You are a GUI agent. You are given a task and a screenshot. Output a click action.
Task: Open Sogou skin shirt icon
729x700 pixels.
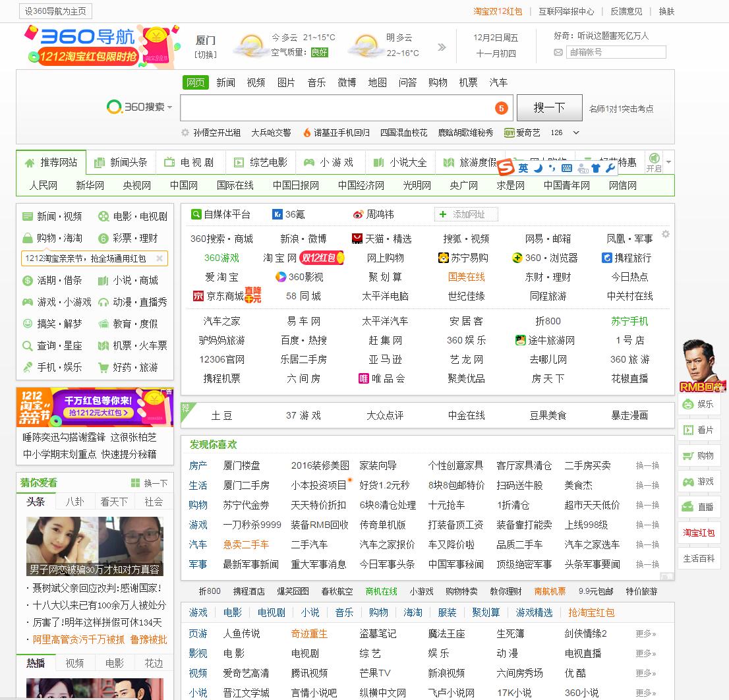click(x=596, y=168)
